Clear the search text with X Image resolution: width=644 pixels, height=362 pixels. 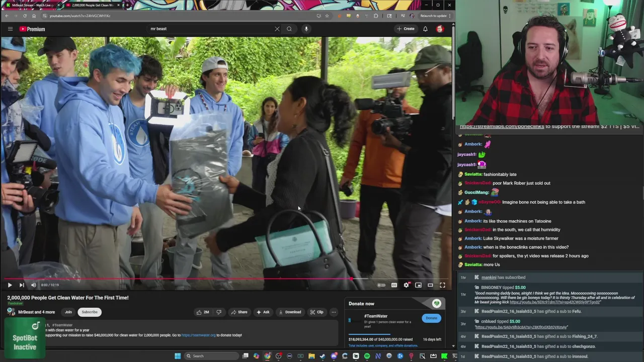277,29
